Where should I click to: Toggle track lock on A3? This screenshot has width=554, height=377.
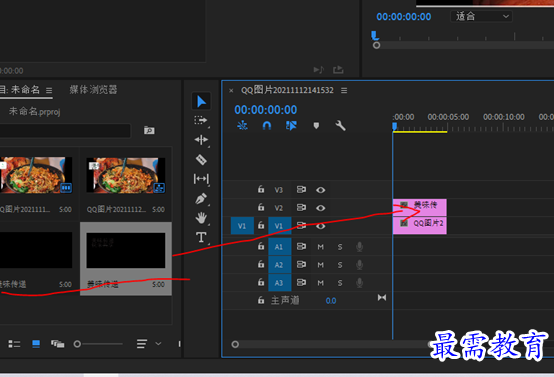pos(261,282)
